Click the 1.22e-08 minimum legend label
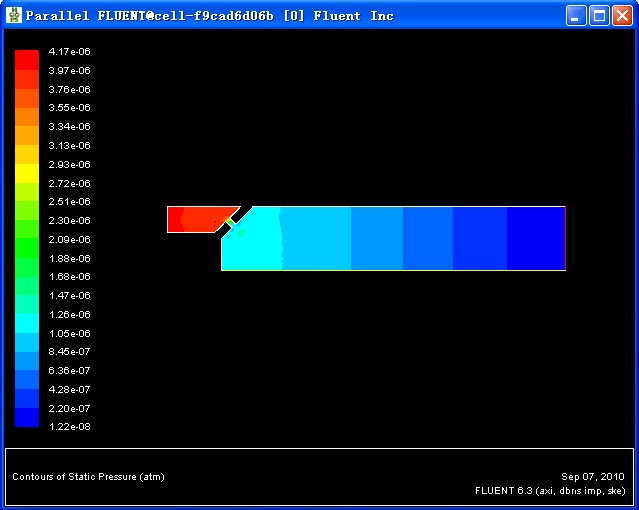Viewport: 639px width, 510px height. 69,427
